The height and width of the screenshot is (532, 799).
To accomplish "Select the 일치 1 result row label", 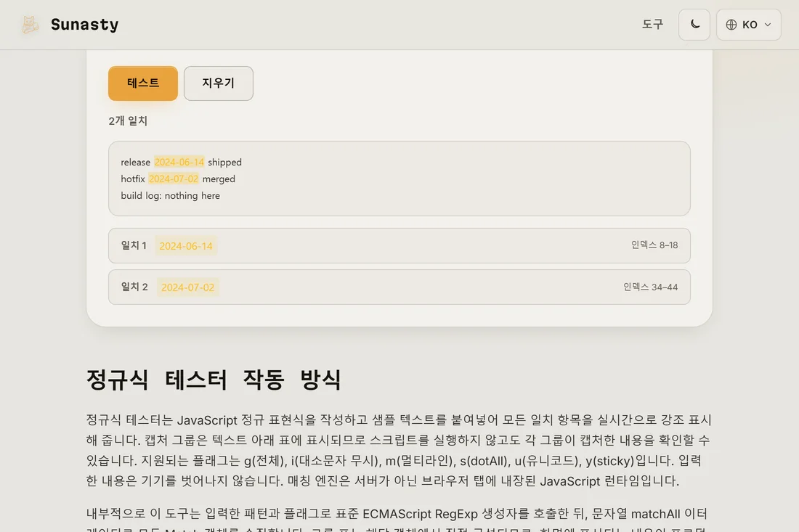I will pos(134,245).
